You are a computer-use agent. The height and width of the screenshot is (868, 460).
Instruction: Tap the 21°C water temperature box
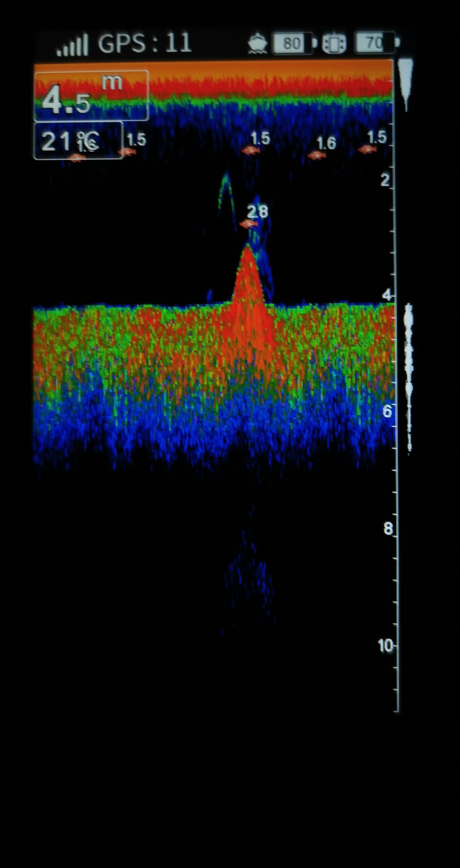tap(78, 141)
